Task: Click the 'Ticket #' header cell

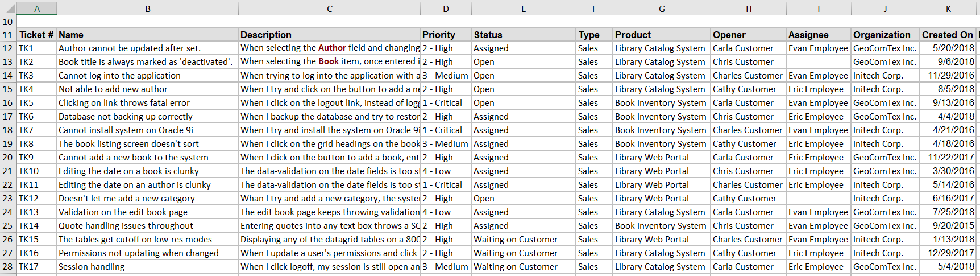Action: [36, 35]
